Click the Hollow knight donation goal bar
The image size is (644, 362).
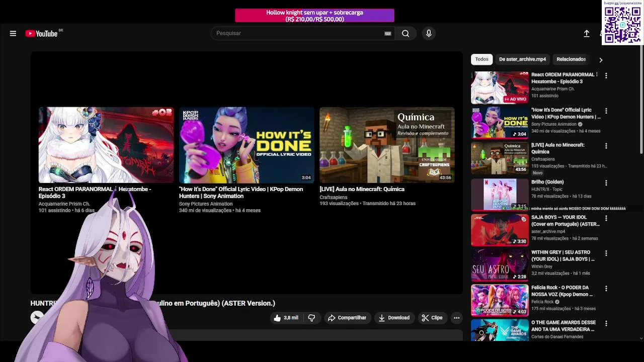(x=314, y=16)
